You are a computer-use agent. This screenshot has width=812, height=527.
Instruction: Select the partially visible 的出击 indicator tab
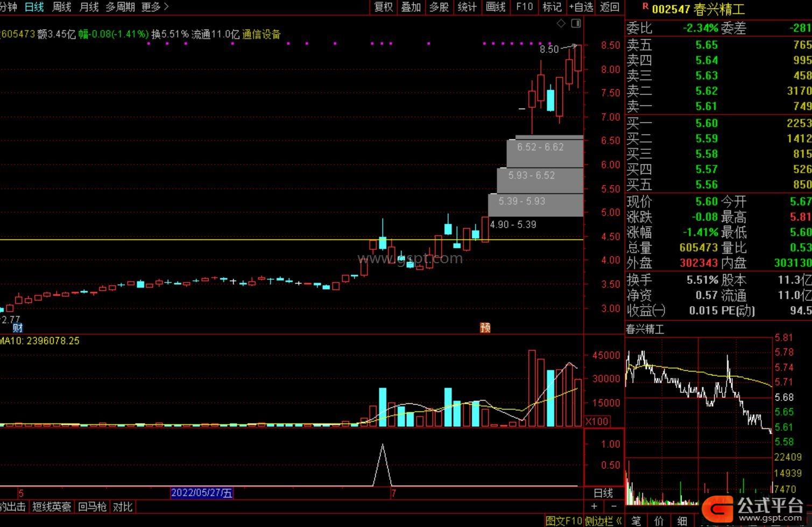click(x=13, y=507)
